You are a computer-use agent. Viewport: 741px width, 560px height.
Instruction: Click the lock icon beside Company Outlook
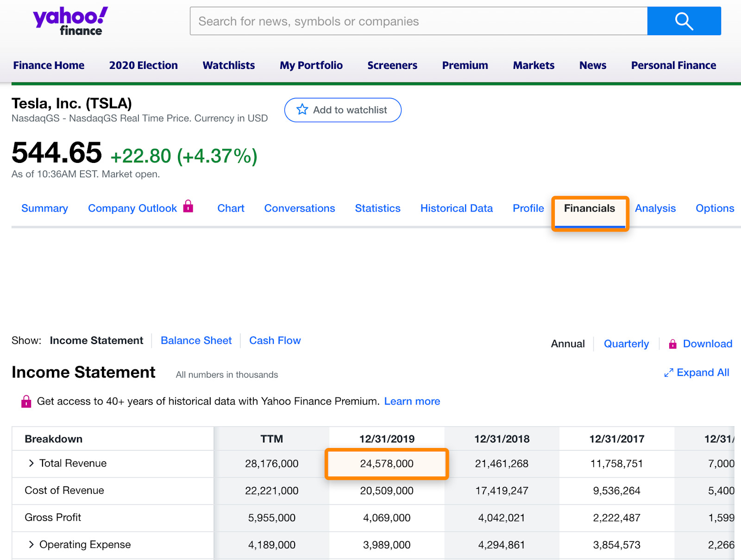(x=188, y=206)
